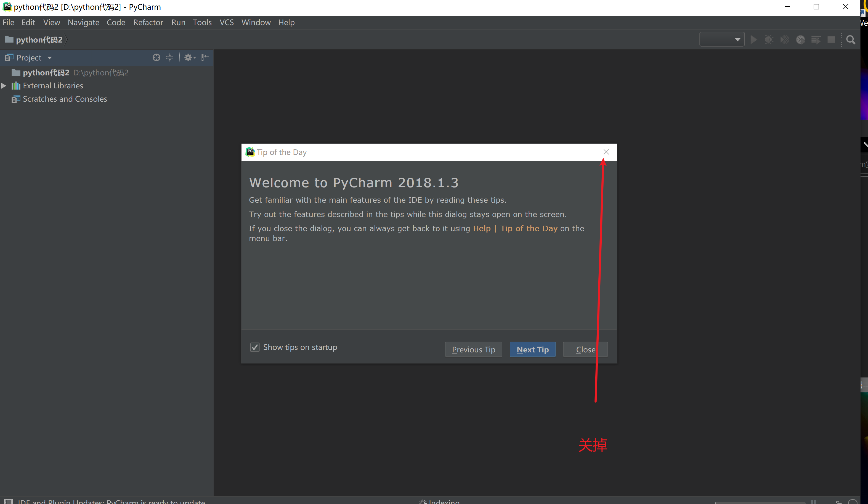Click the Scratches and Consoles icon
The width and height of the screenshot is (868, 504).
(x=16, y=99)
